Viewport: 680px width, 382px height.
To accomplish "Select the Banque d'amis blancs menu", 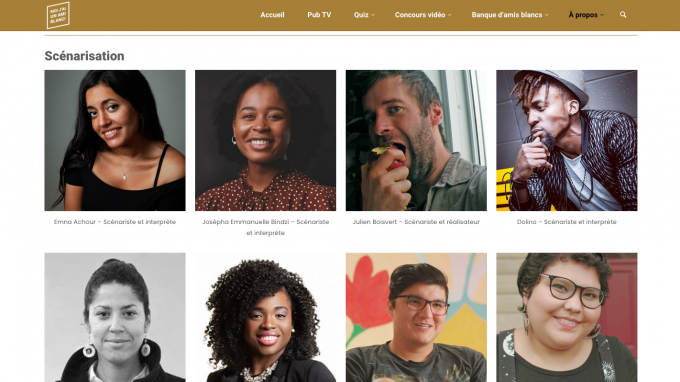I will (x=507, y=15).
